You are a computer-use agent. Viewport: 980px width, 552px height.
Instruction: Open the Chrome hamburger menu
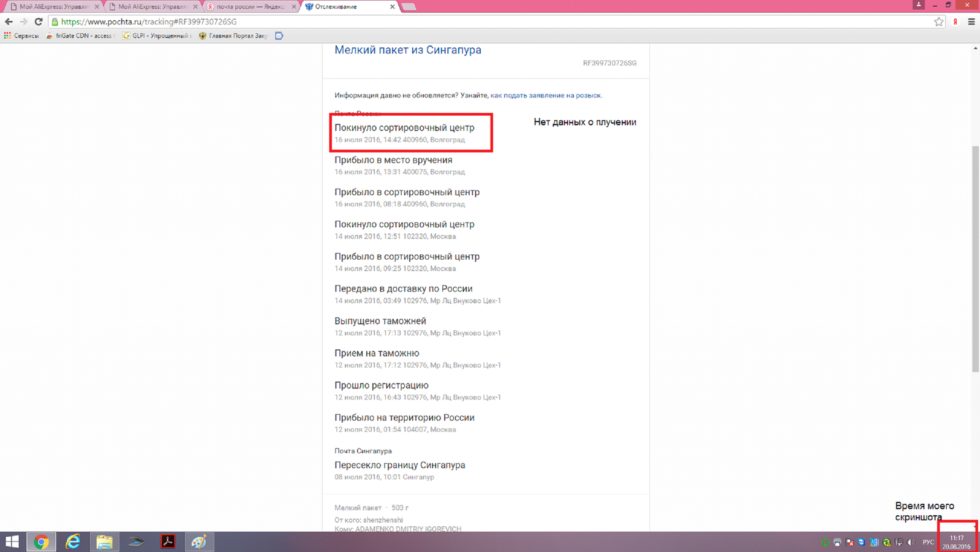(971, 21)
